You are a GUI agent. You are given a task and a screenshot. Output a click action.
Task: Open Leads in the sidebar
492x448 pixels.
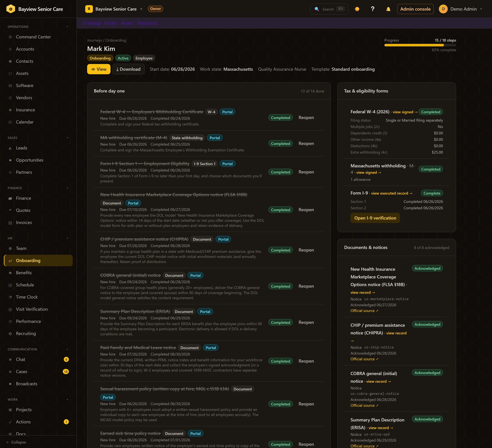[38, 148]
